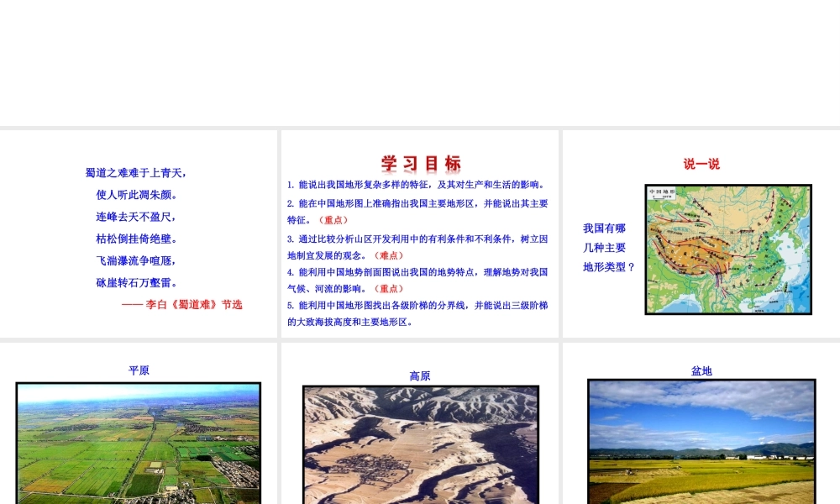Open the 蜀道难 poem slide thumbnail
The width and height of the screenshot is (840, 504).
[139, 234]
